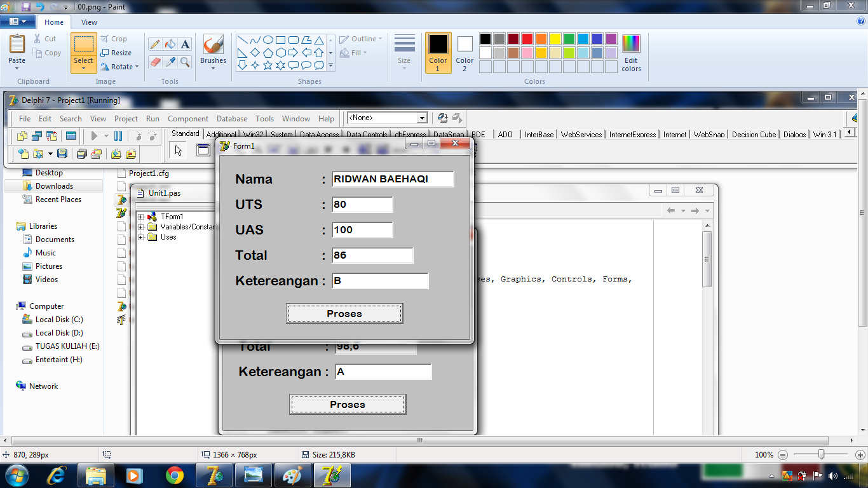Zoom in with the plus button
This screenshot has height=488, width=868.
point(860,455)
